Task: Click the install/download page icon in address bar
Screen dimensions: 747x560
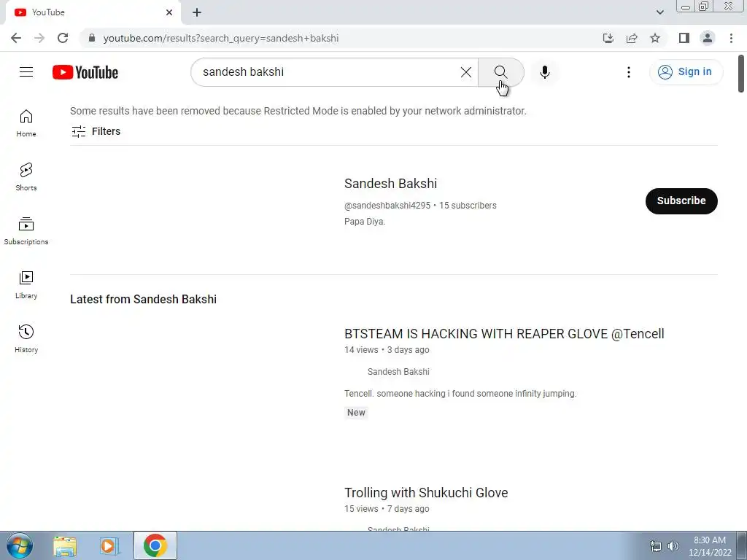Action: pyautogui.click(x=608, y=38)
